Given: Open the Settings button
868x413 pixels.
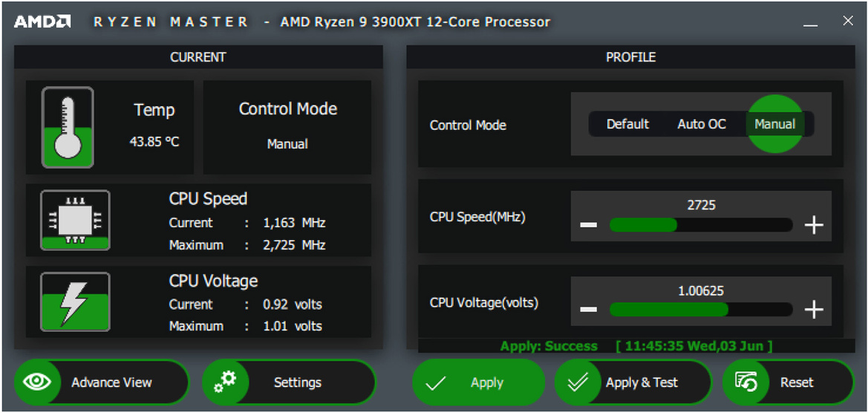Looking at the screenshot, I should pyautogui.click(x=289, y=382).
